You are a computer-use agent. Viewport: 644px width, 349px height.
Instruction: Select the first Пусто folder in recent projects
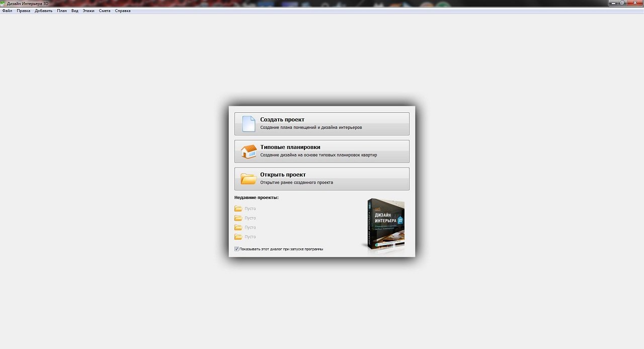tap(238, 208)
